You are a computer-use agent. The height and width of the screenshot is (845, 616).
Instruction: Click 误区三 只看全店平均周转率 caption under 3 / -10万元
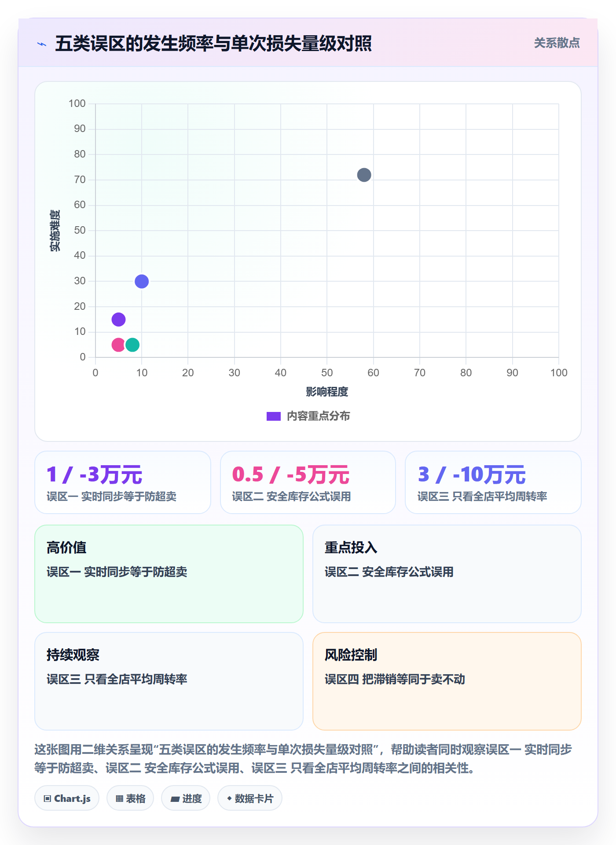click(x=482, y=496)
